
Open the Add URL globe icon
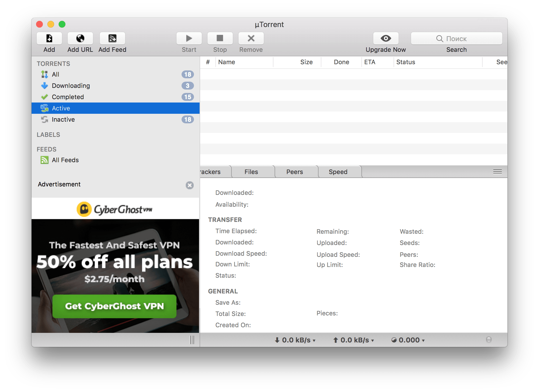click(x=80, y=38)
